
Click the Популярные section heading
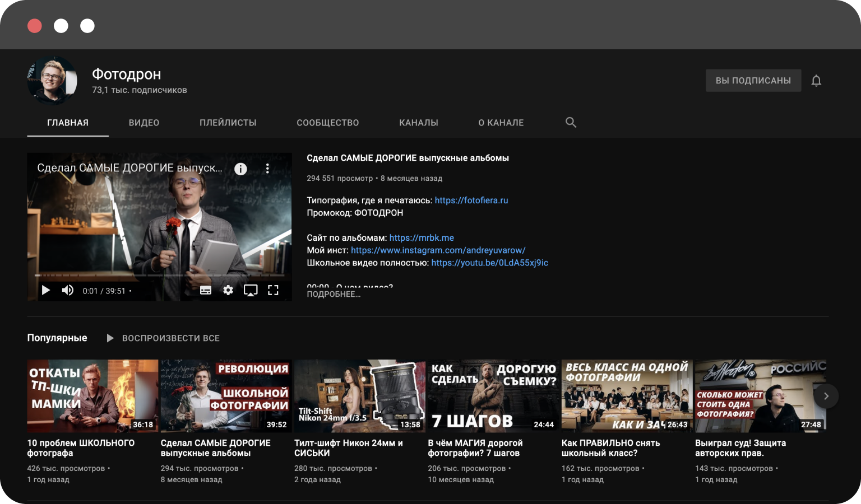click(x=57, y=338)
